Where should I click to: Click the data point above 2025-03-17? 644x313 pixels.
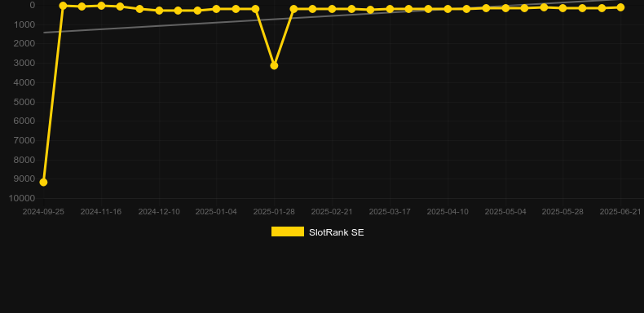[390, 9]
